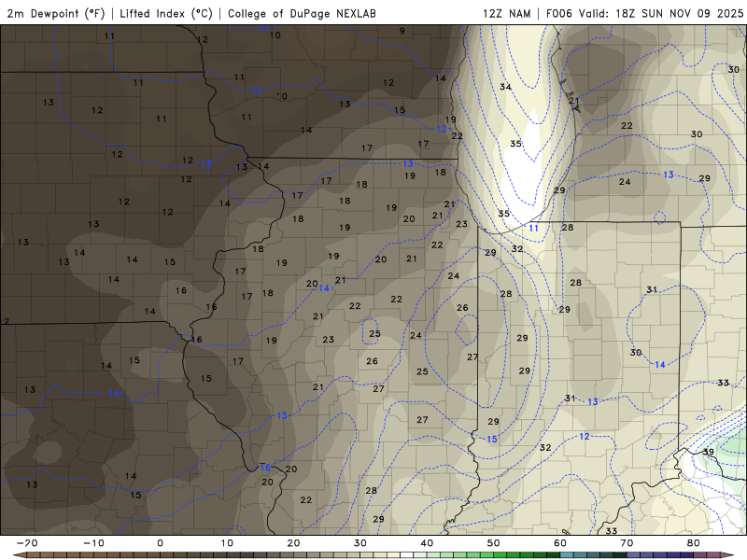Click the "34" dewpoint value over Lake Michigan
The height and width of the screenshot is (560, 747).
click(x=505, y=87)
